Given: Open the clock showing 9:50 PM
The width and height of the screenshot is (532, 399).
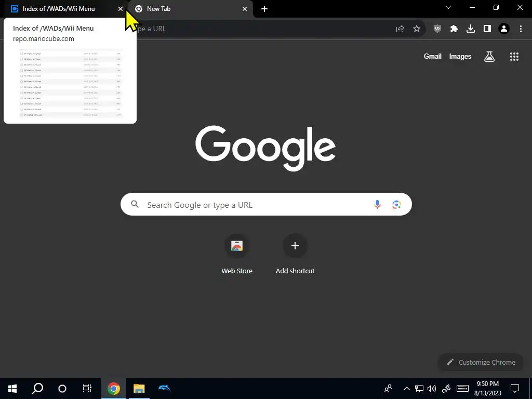Looking at the screenshot, I should [487, 389].
